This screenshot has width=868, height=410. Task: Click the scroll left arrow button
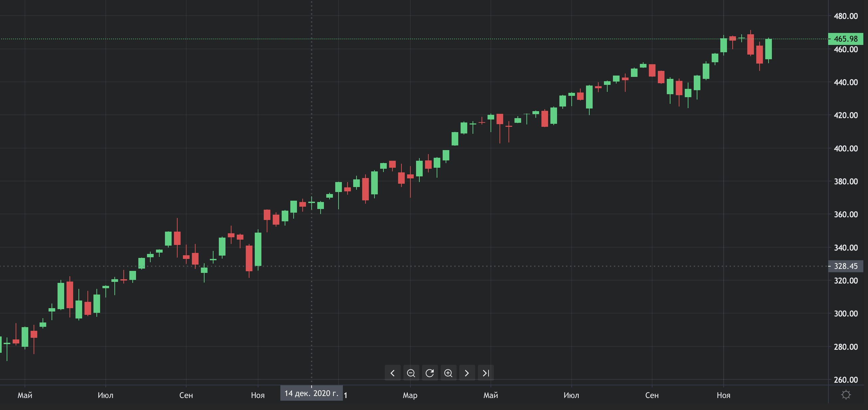(392, 373)
